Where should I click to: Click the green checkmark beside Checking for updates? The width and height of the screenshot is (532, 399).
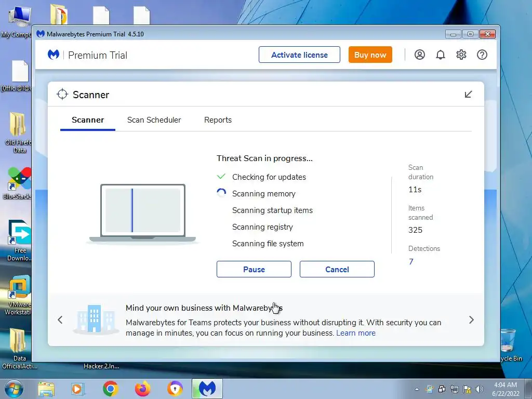coord(221,177)
